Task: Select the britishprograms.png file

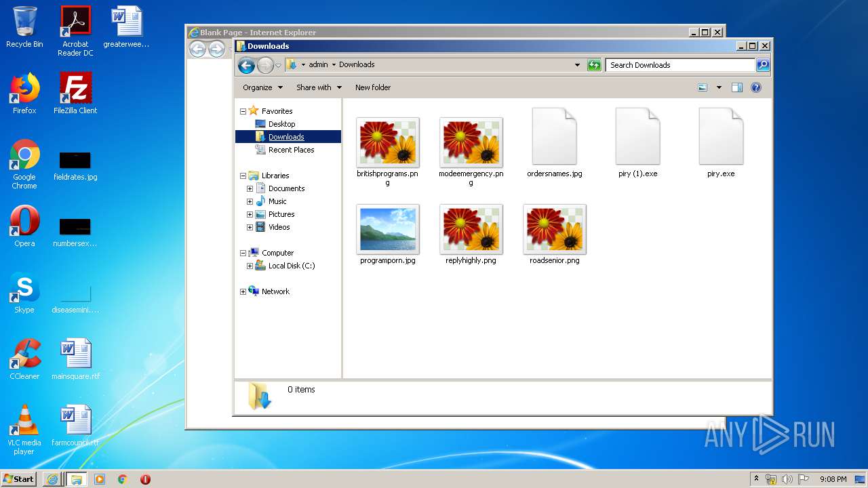Action: (x=388, y=151)
